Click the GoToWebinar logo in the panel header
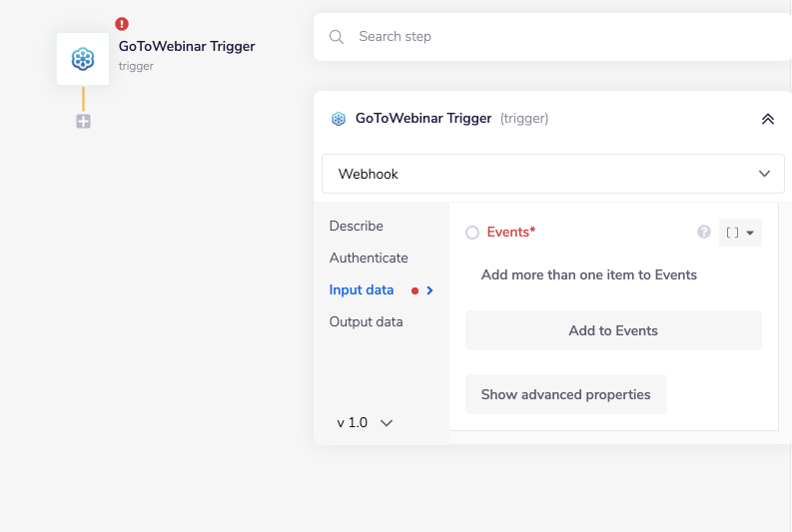 (339, 119)
